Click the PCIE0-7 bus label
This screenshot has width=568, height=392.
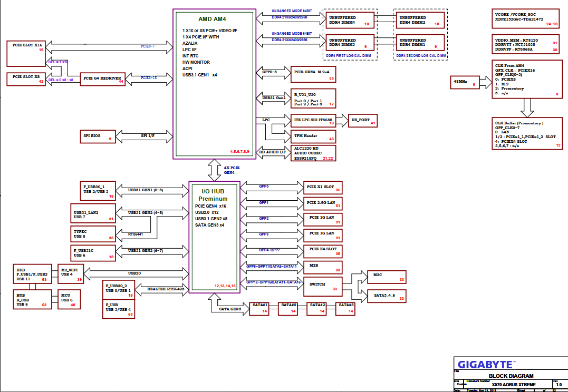pyautogui.click(x=148, y=46)
